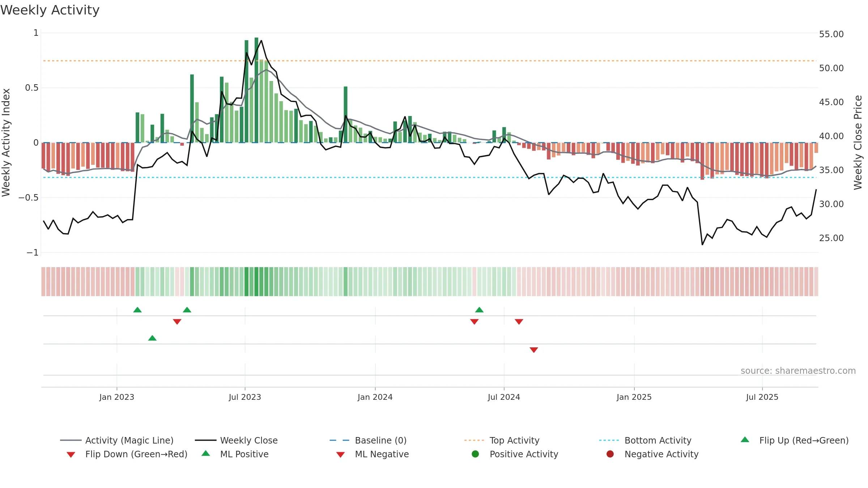Toggle the Weekly Close legend entry
The height and width of the screenshot is (488, 868).
pos(236,440)
